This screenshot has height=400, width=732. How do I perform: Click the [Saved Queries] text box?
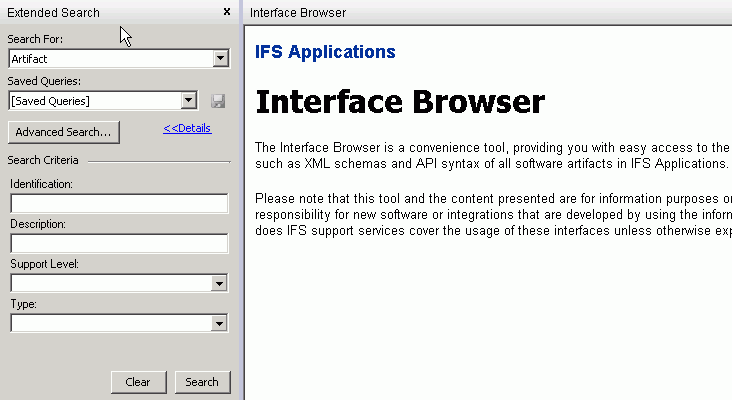(94, 100)
